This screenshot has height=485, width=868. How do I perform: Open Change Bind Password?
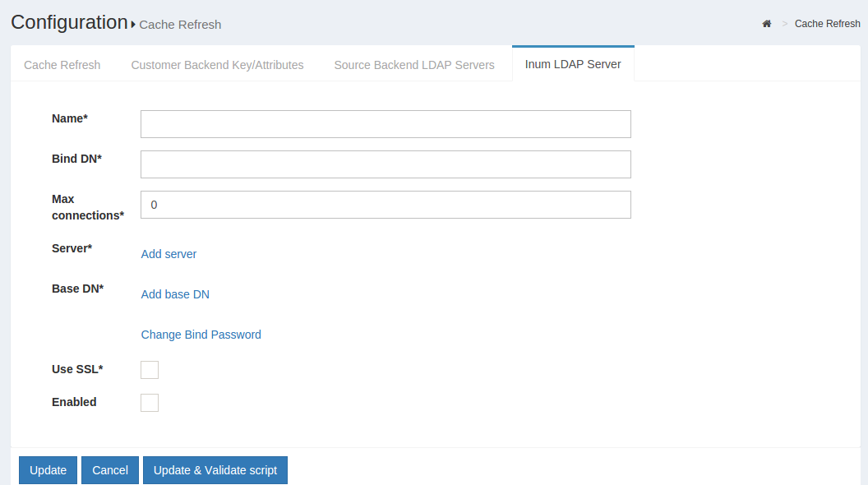click(201, 335)
